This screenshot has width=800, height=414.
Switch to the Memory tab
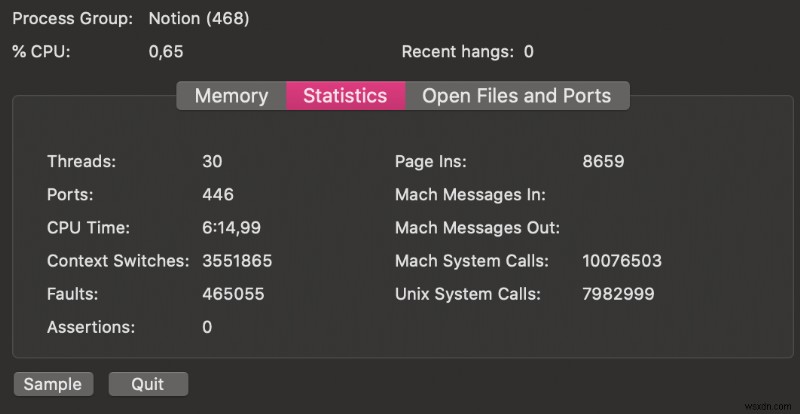pyautogui.click(x=231, y=96)
